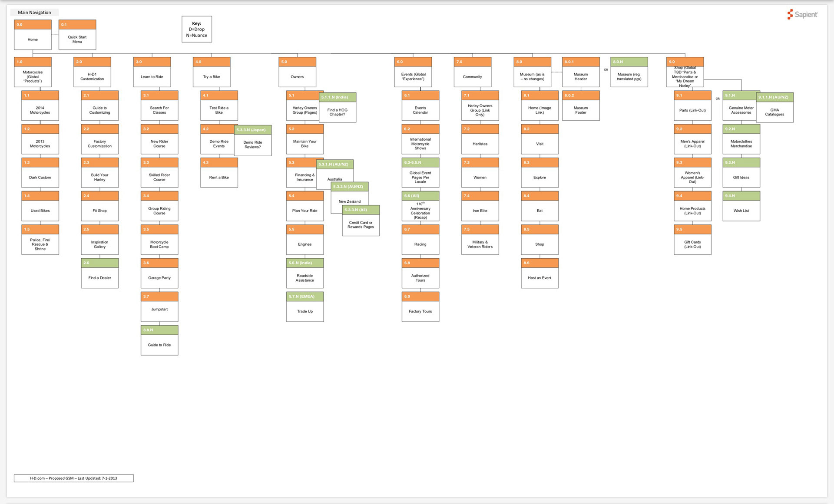Image resolution: width=834 pixels, height=504 pixels.
Task: Click the Key legend box
Action: pos(197,29)
